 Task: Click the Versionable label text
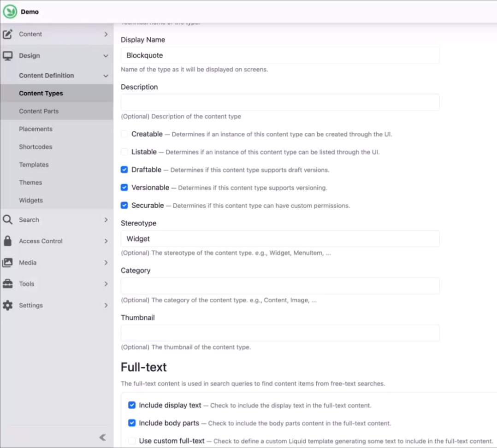[x=150, y=188]
